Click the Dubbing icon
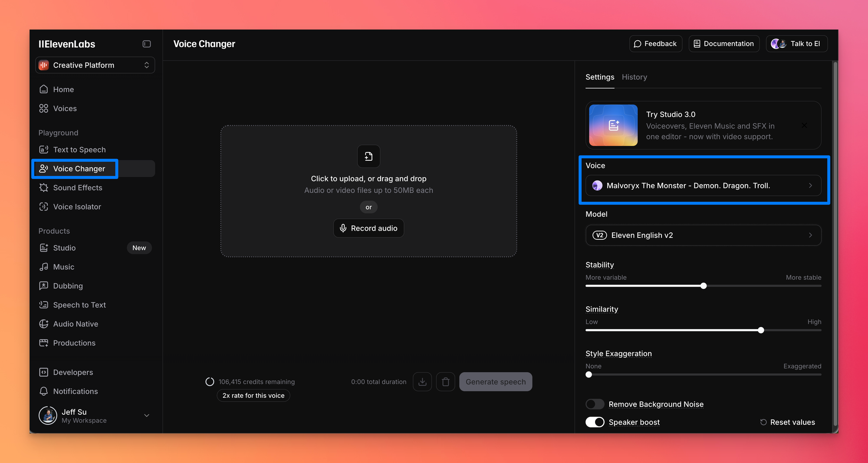The height and width of the screenshot is (463, 868). click(43, 286)
